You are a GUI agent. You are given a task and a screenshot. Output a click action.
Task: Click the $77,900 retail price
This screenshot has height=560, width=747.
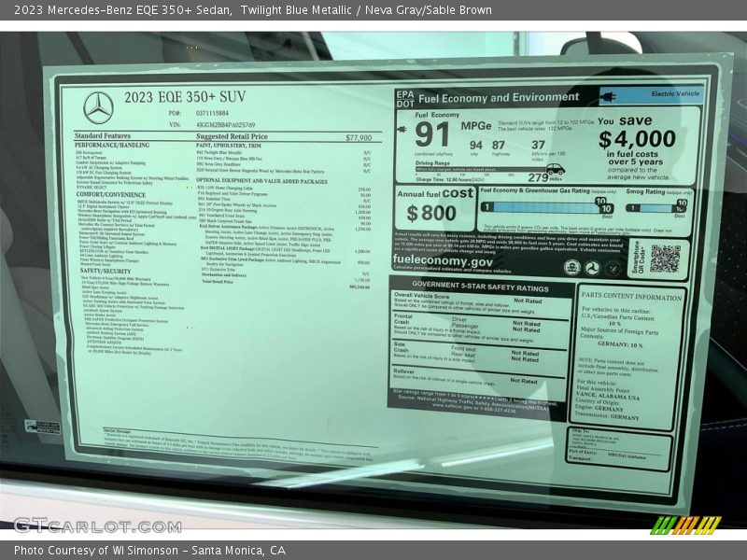pyautogui.click(x=359, y=137)
